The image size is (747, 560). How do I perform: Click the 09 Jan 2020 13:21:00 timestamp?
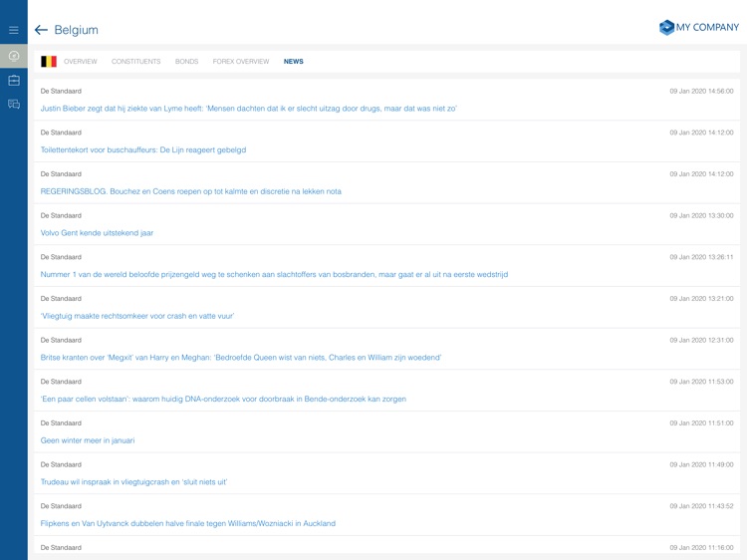tap(701, 298)
